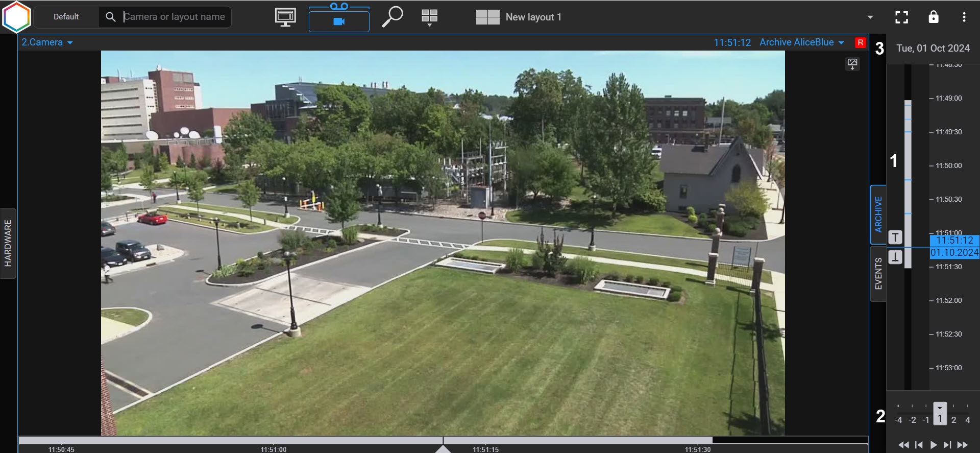Click the search magnifier inside the search field
The height and width of the screenshot is (453, 980).
pos(110,17)
